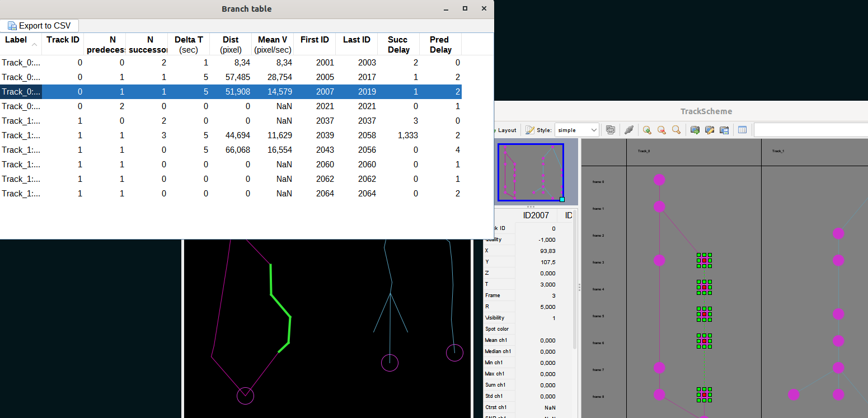Screen dimensions: 868x418
Task: Click the bottom-left spot circle in image view
Action: pos(245,396)
